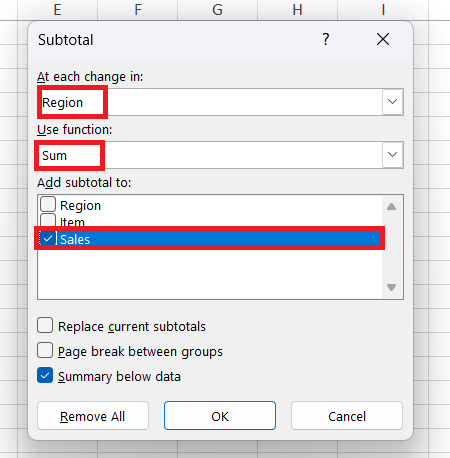This screenshot has height=458, width=450.
Task: Open the 'At each change in' dropdown arrow
Action: pyautogui.click(x=392, y=102)
